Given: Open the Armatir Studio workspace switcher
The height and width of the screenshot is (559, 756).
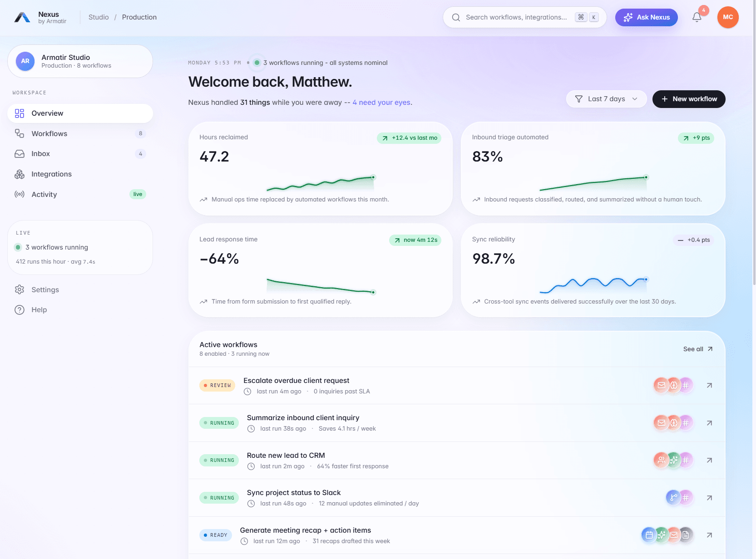Looking at the screenshot, I should (x=80, y=61).
